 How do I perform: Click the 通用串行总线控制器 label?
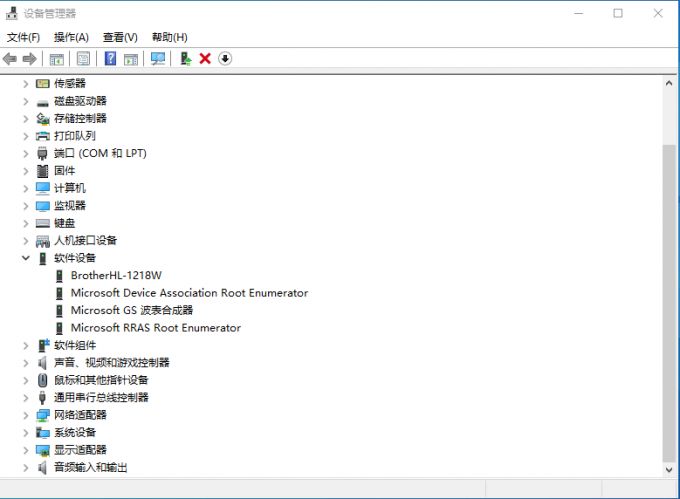coord(101,398)
